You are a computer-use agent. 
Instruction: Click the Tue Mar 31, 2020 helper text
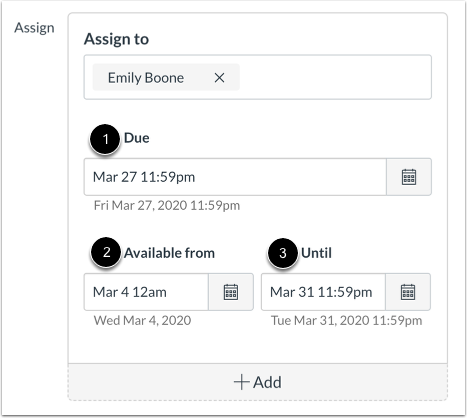(346, 321)
